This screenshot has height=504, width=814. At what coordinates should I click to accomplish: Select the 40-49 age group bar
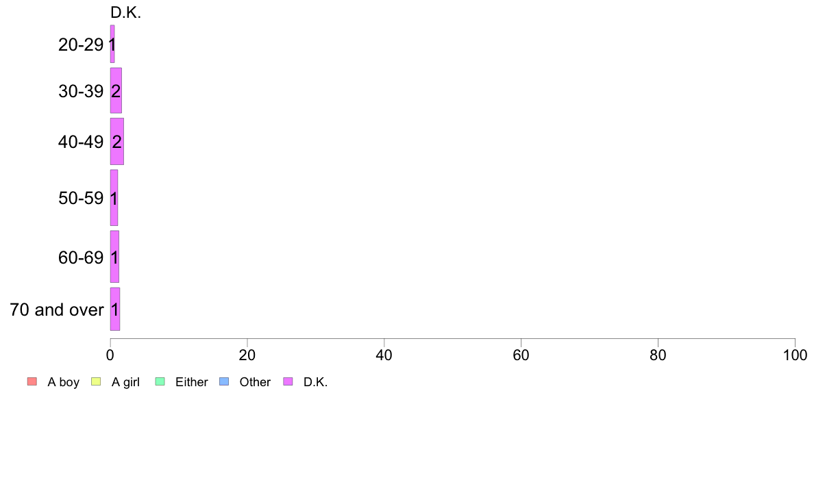(116, 141)
